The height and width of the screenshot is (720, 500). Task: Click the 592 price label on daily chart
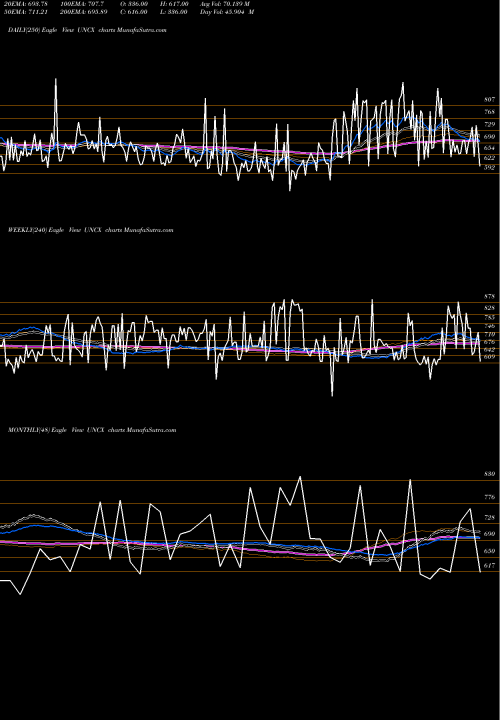point(489,168)
